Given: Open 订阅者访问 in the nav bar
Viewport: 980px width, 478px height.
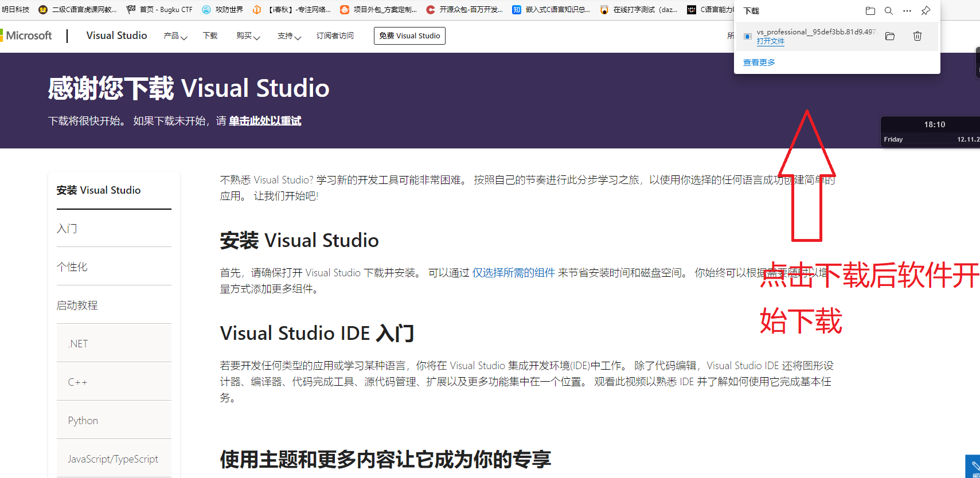Looking at the screenshot, I should pyautogui.click(x=335, y=36).
